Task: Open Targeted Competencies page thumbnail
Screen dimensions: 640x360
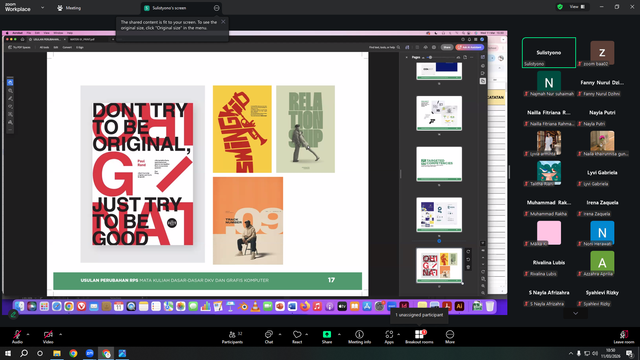Action: coord(439,164)
